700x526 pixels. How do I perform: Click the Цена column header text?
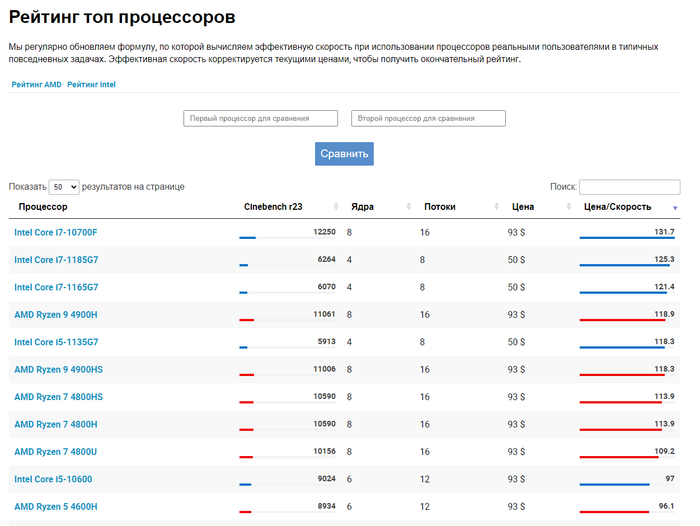coord(522,207)
